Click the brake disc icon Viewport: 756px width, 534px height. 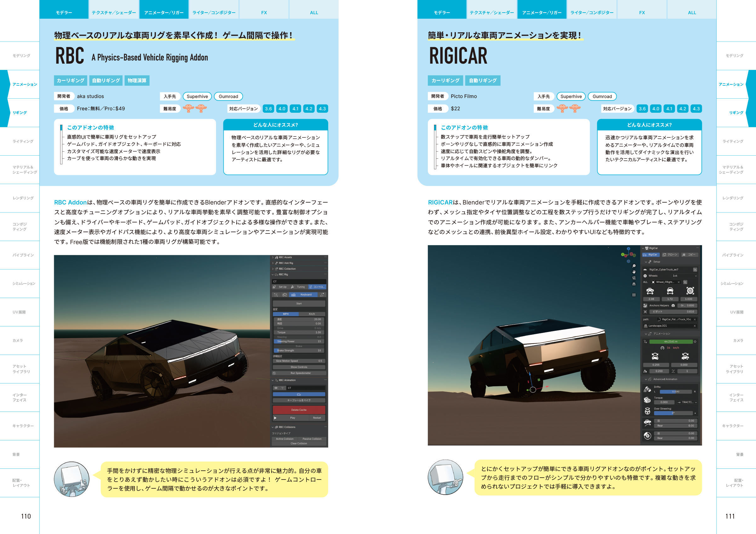coord(647,436)
